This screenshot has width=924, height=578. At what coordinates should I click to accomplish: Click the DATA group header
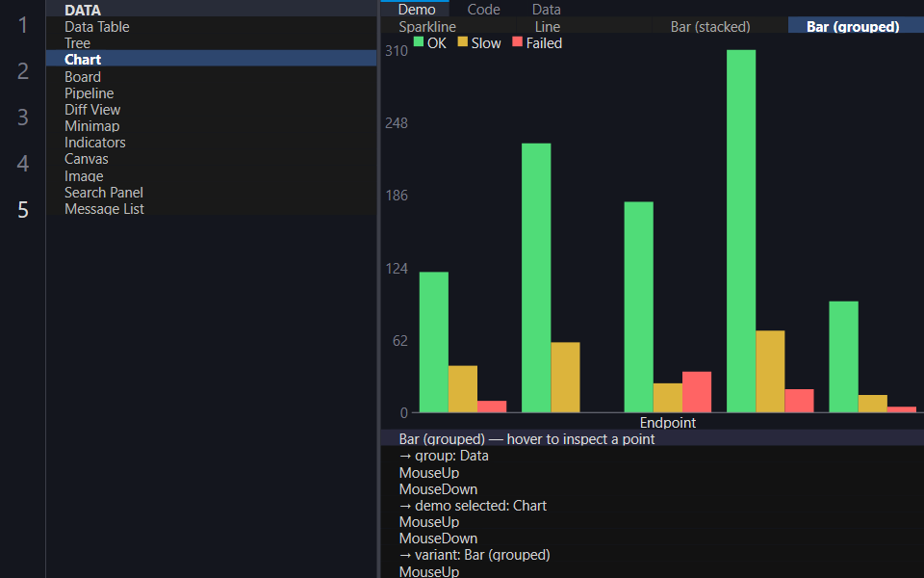click(x=211, y=10)
